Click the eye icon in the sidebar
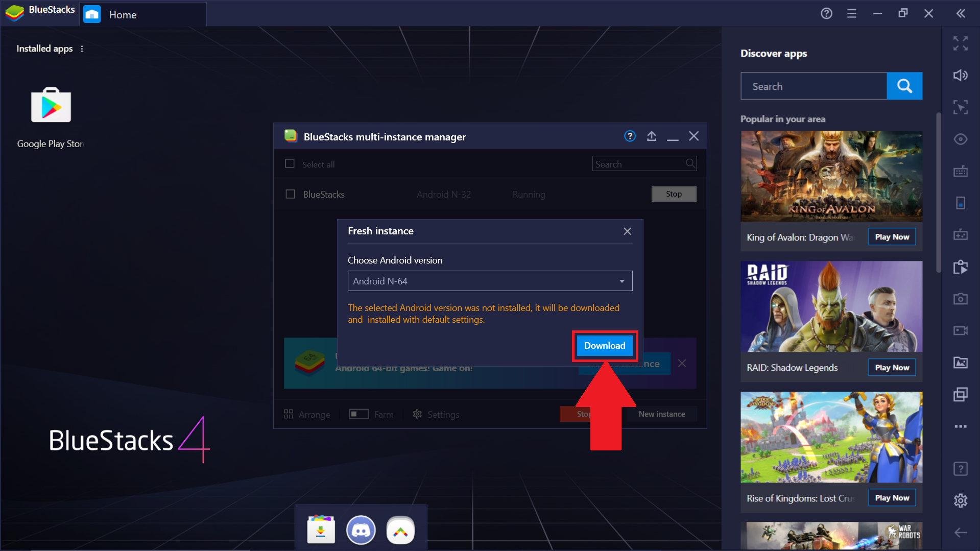The width and height of the screenshot is (980, 551). tap(961, 139)
